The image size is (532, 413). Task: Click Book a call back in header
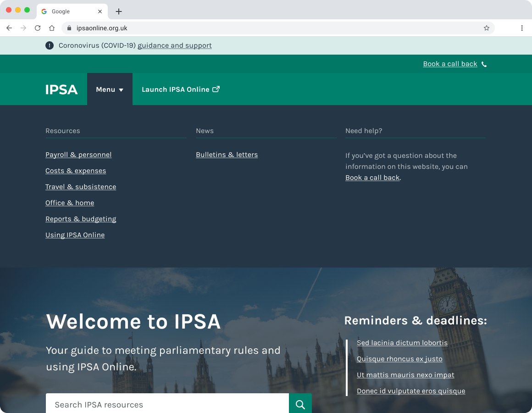tap(450, 64)
